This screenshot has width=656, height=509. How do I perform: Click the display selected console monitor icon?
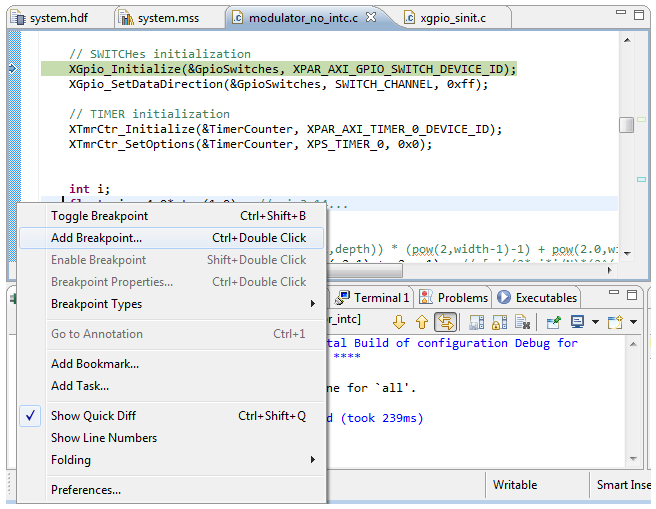pos(577,322)
